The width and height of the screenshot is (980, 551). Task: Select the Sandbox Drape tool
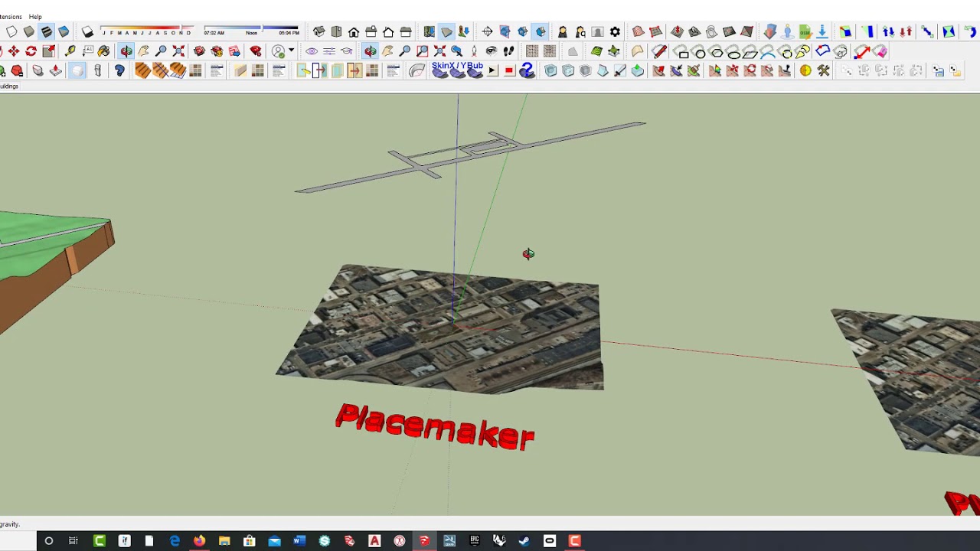point(711,31)
